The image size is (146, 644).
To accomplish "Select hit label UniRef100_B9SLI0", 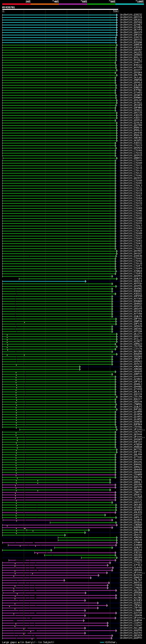I will coord(131,58).
